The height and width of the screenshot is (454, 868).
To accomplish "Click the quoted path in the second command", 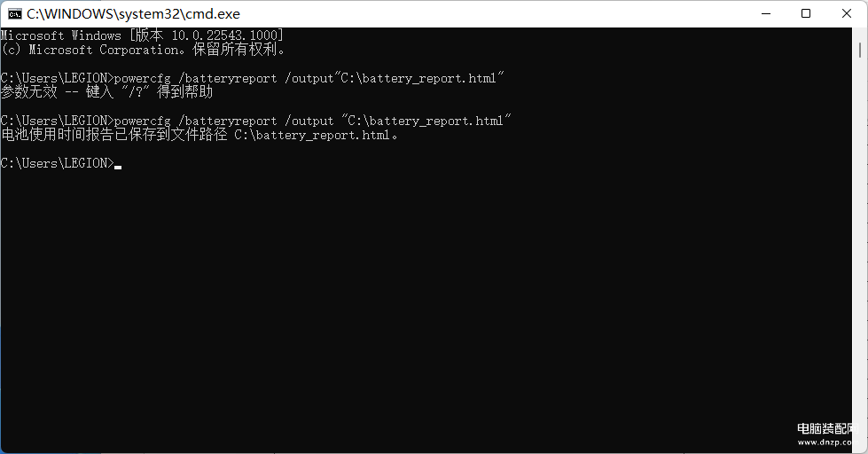I will (x=426, y=121).
